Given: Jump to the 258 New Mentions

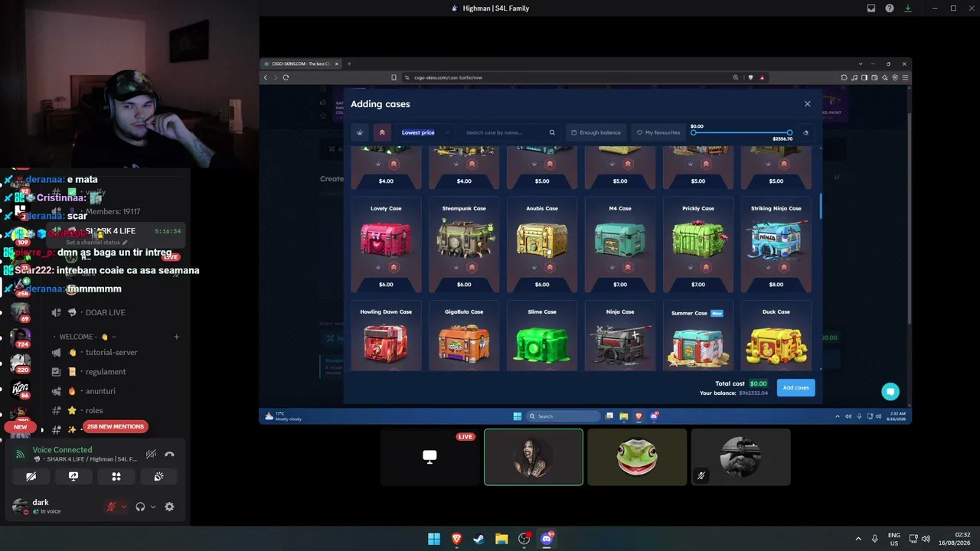Looking at the screenshot, I should (x=116, y=426).
